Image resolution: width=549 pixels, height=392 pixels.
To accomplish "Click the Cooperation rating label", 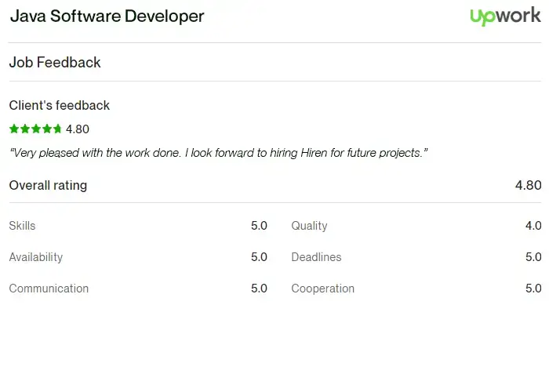I will pyautogui.click(x=323, y=289).
